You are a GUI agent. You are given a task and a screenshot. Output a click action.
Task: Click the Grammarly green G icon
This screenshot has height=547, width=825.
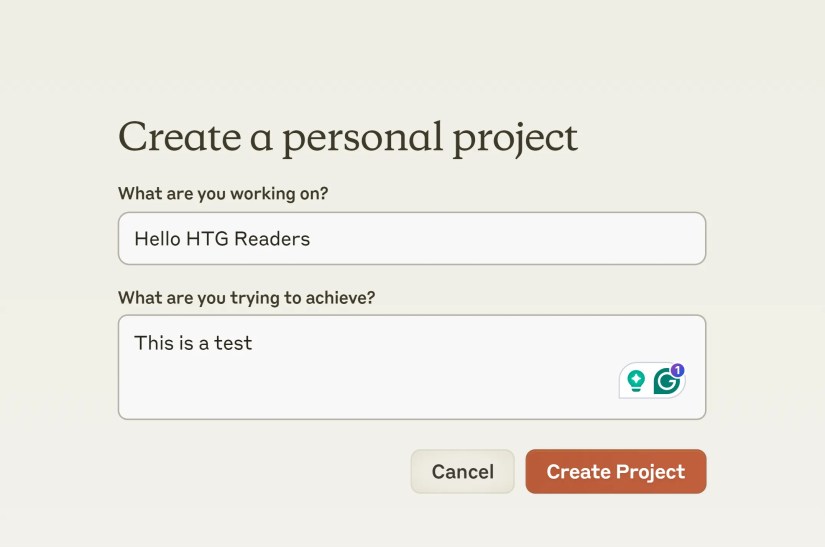[665, 381]
